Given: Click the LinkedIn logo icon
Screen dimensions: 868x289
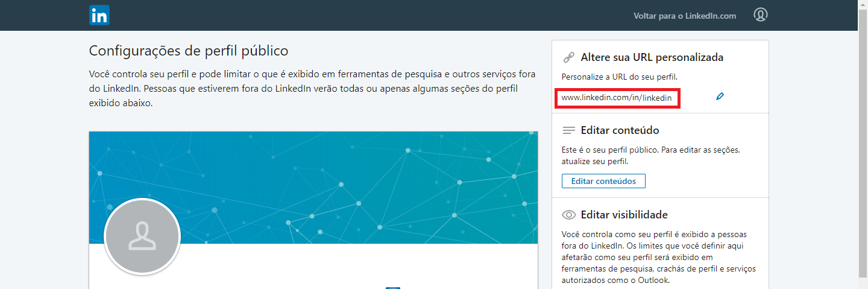Looking at the screenshot, I should coord(99,15).
